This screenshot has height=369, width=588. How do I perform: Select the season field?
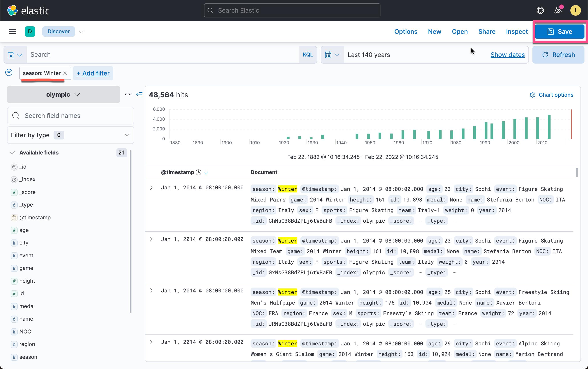pyautogui.click(x=28, y=357)
